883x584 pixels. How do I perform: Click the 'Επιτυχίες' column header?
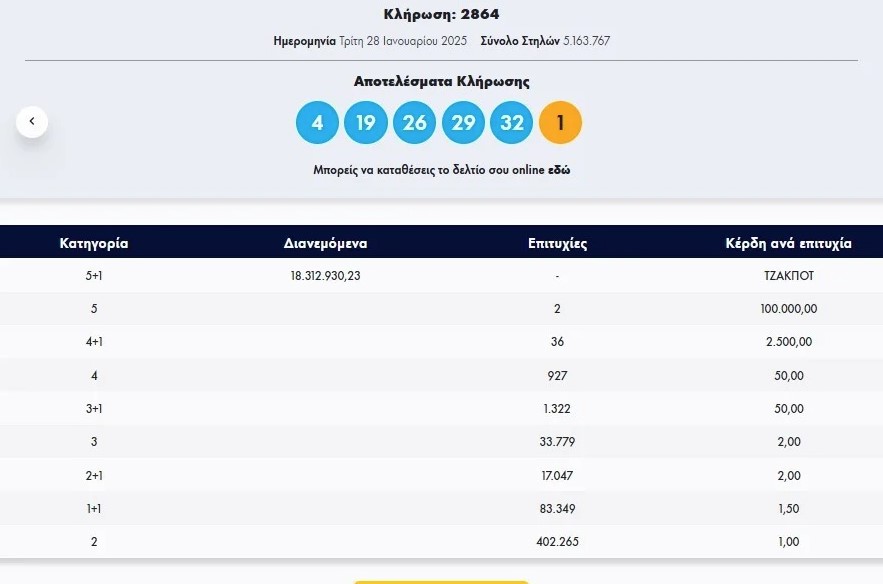point(557,243)
